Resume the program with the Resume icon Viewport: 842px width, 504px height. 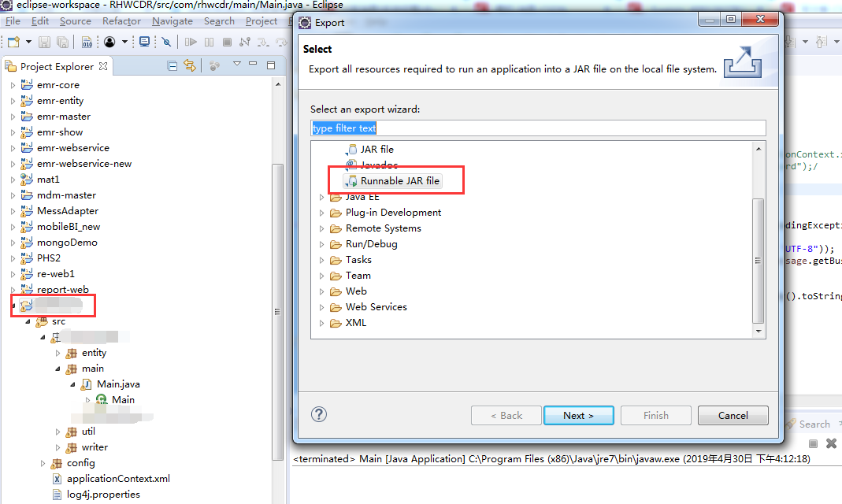tap(191, 41)
